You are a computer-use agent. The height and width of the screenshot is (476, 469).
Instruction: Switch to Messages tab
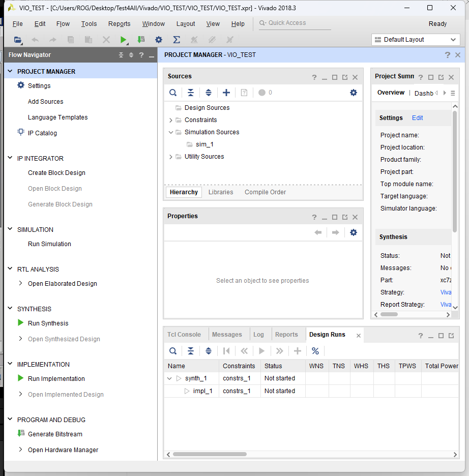[x=227, y=335]
